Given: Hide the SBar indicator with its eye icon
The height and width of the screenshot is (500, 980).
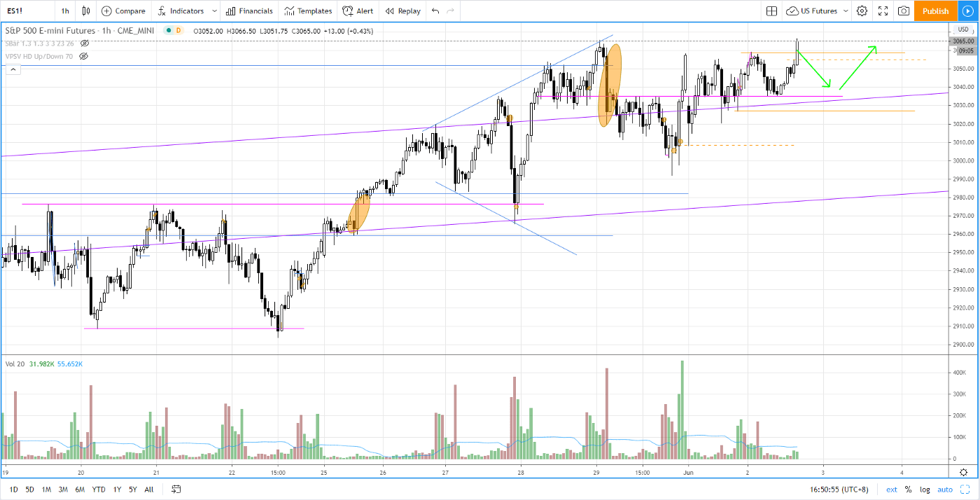Looking at the screenshot, I should tap(84, 43).
